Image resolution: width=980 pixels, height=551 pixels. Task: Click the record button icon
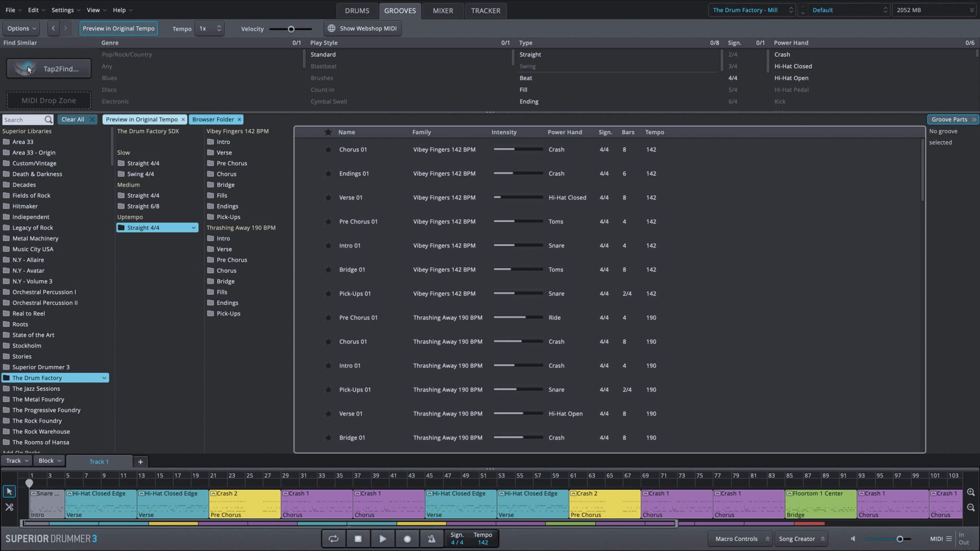click(x=407, y=539)
